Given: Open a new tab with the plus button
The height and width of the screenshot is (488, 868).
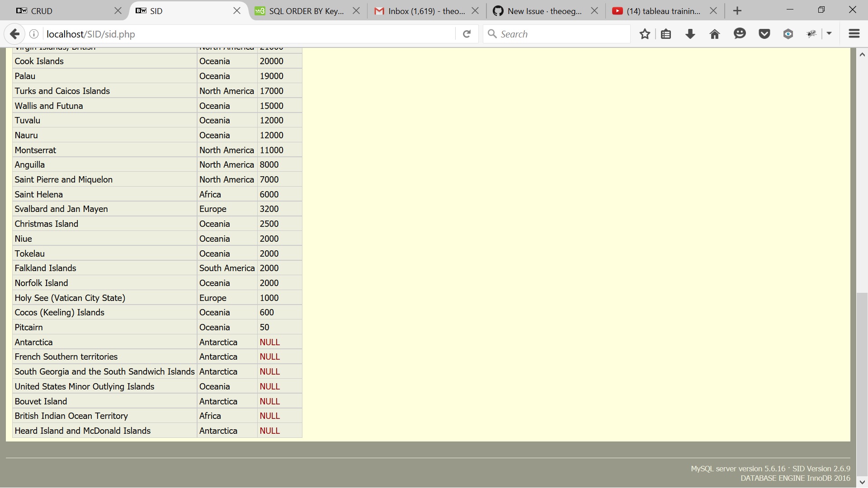Looking at the screenshot, I should [737, 10].
